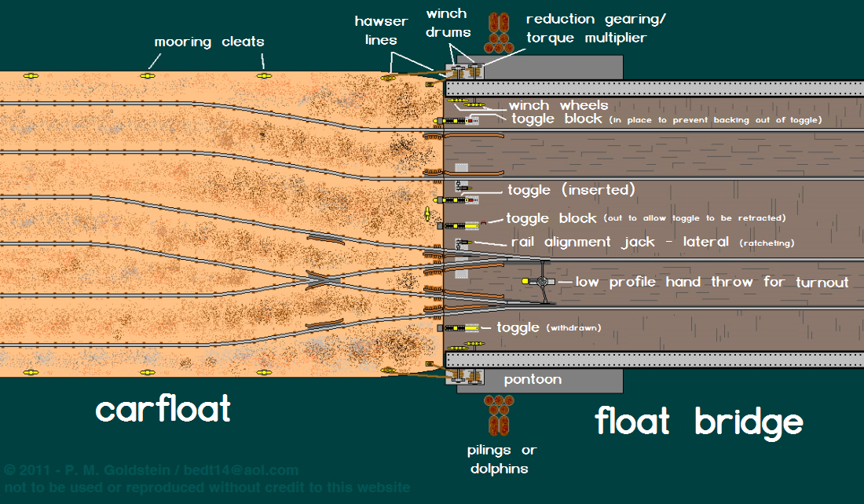Image resolution: width=864 pixels, height=504 pixels.
Task: Select the top winch drum mechanism
Action: pos(463,72)
